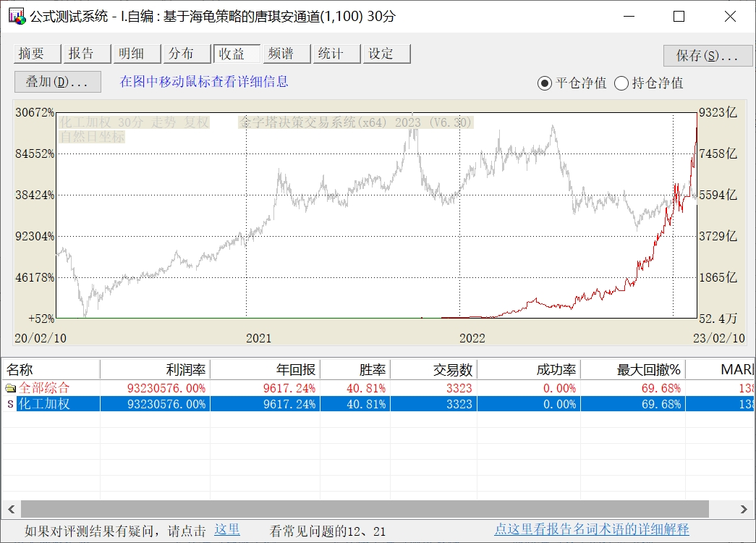Click the 叠加(D)... button
This screenshot has width=756, height=543.
pos(57,82)
